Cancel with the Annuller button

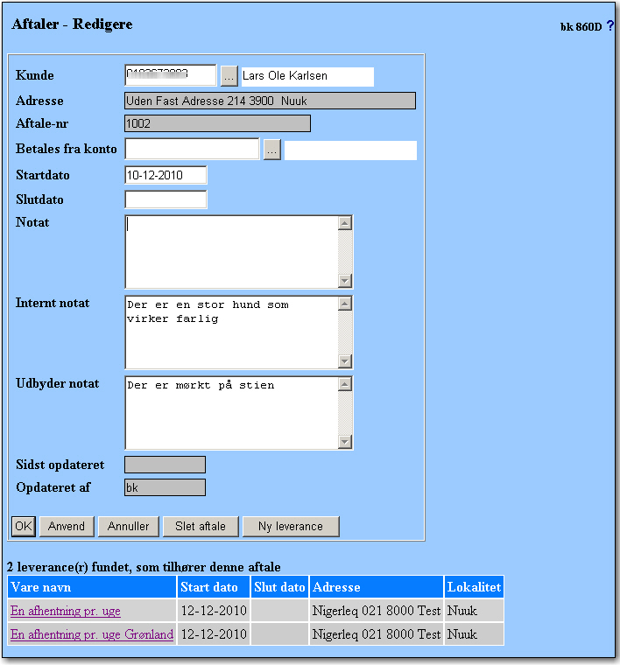point(128,526)
